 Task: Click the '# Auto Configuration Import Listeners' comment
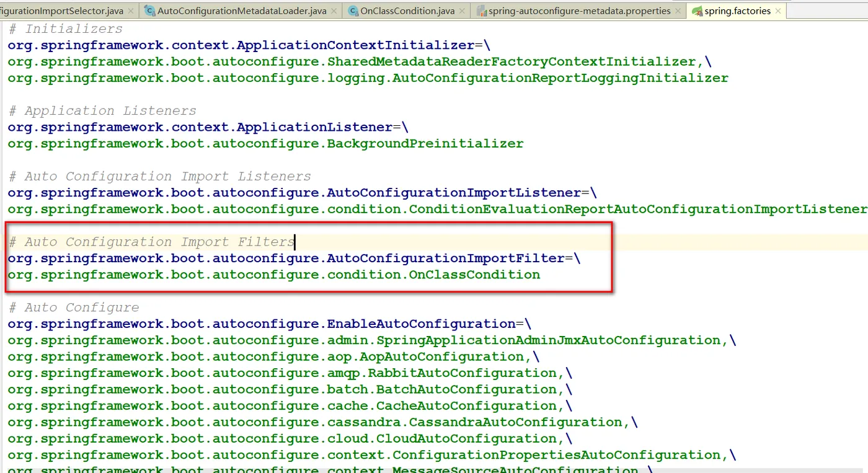point(159,177)
